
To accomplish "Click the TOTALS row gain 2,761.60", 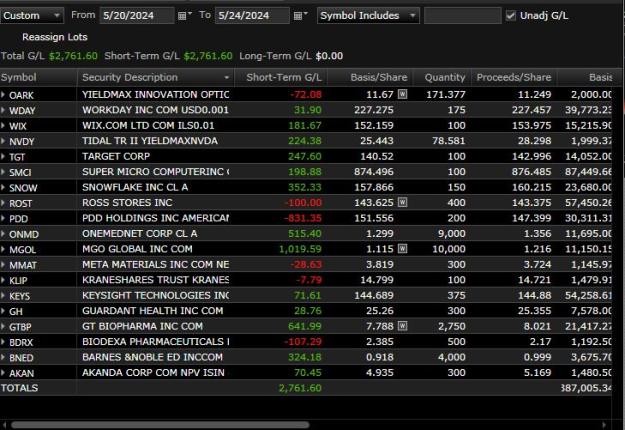I will 300,388.
